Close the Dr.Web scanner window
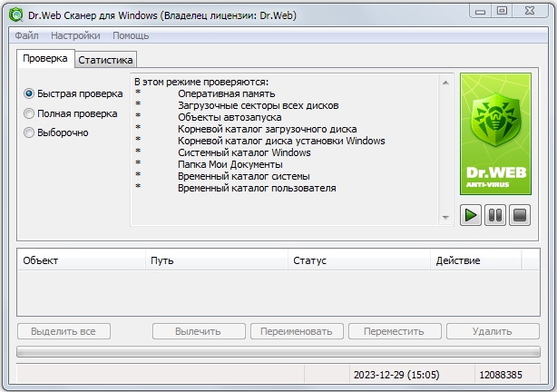 click(x=530, y=11)
